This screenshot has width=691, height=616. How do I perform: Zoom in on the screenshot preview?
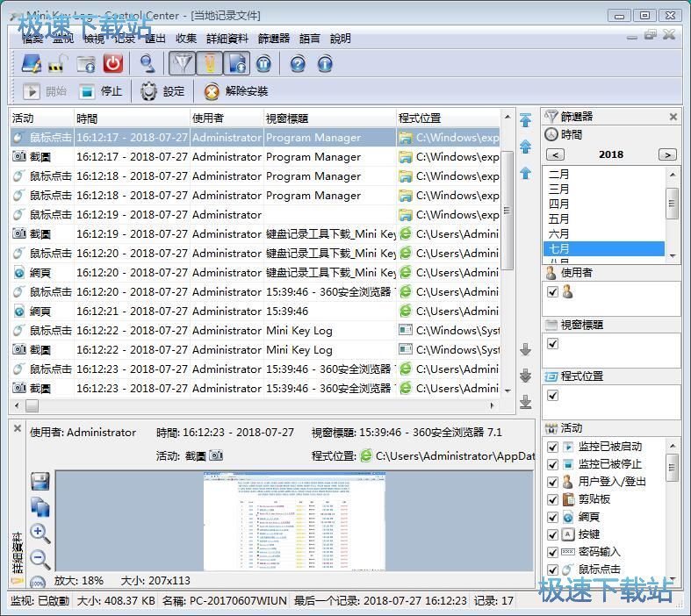tap(40, 533)
